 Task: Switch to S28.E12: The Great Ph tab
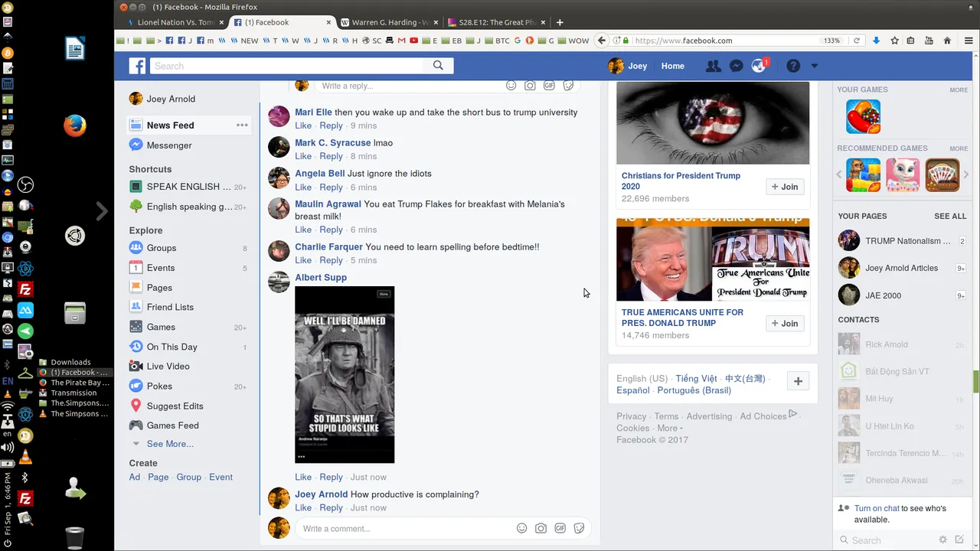point(497,22)
